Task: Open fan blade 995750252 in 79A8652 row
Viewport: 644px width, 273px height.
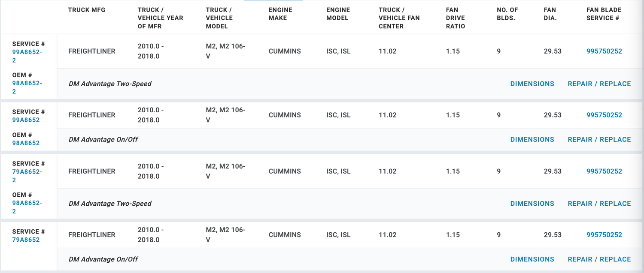Action: tap(604, 235)
